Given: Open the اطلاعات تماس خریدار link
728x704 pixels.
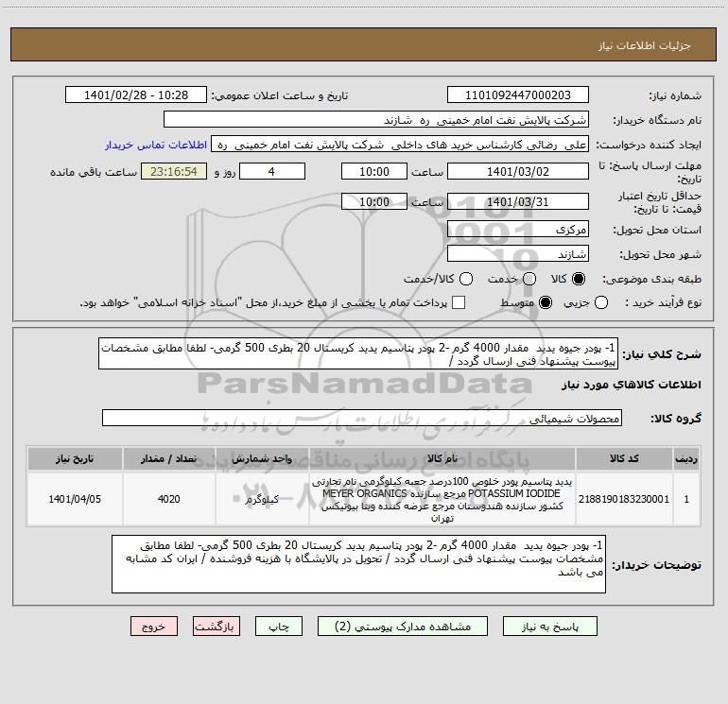Looking at the screenshot, I should click(156, 145).
